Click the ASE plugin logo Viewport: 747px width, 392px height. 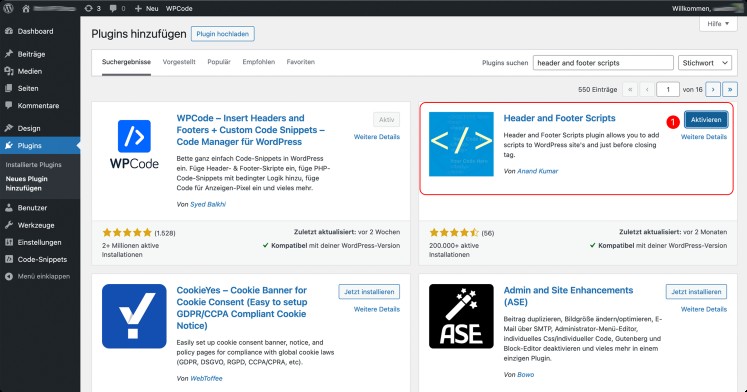coord(461,316)
